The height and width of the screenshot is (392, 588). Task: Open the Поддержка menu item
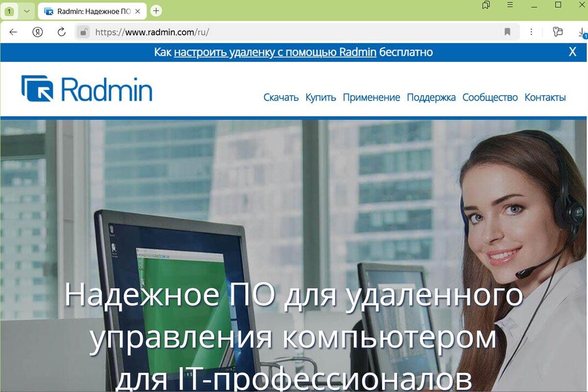(431, 97)
